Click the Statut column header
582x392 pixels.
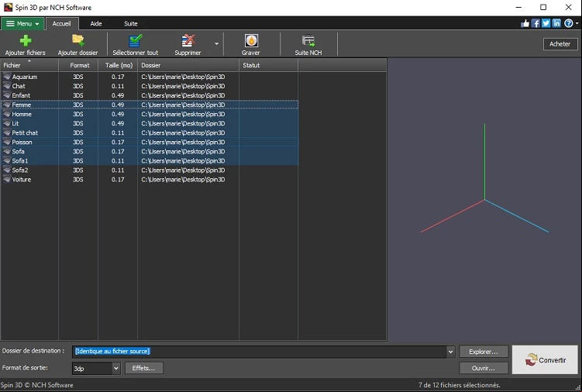[269, 65]
